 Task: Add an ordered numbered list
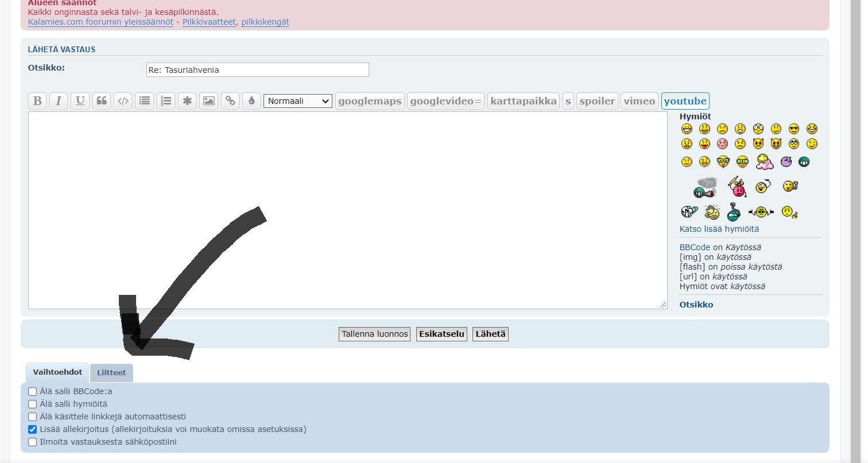point(166,101)
